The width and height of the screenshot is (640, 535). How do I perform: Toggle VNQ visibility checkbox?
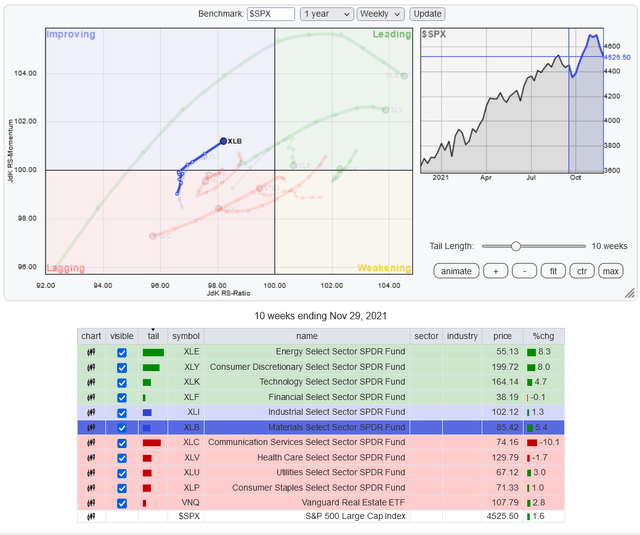pyautogui.click(x=122, y=504)
